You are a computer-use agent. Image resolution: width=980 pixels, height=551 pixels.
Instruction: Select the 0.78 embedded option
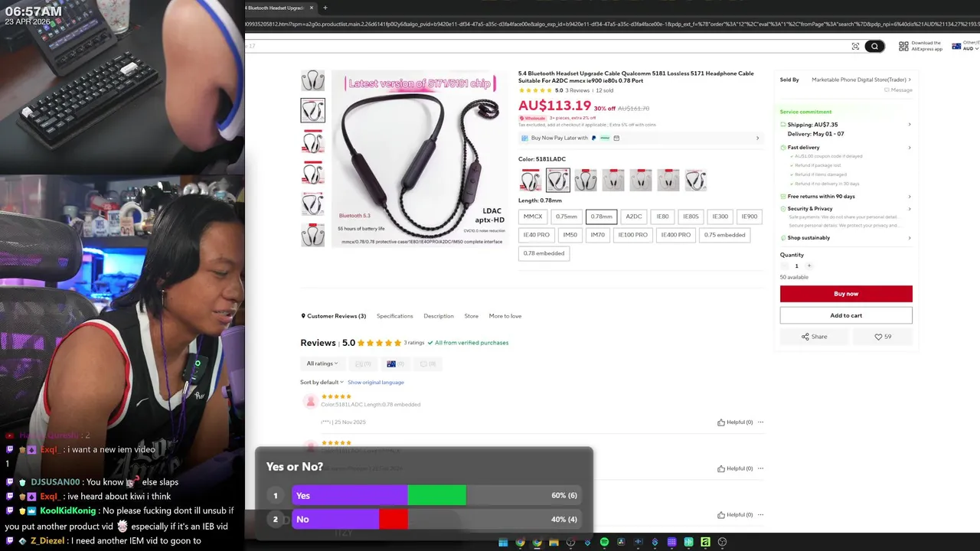click(x=544, y=253)
